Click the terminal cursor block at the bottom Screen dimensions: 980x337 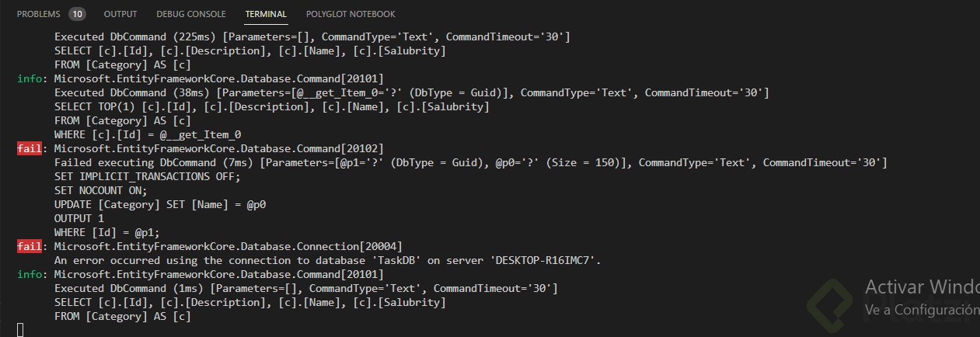coord(20,330)
